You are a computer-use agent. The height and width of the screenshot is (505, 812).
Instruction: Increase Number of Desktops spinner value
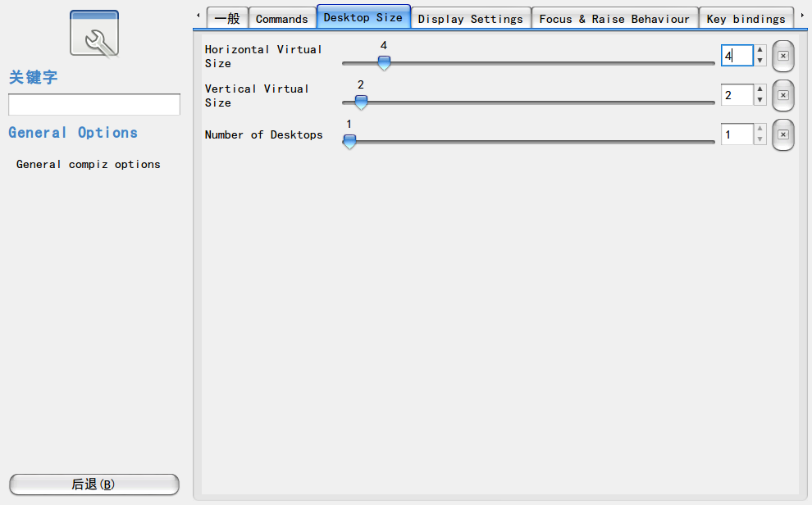coord(760,129)
